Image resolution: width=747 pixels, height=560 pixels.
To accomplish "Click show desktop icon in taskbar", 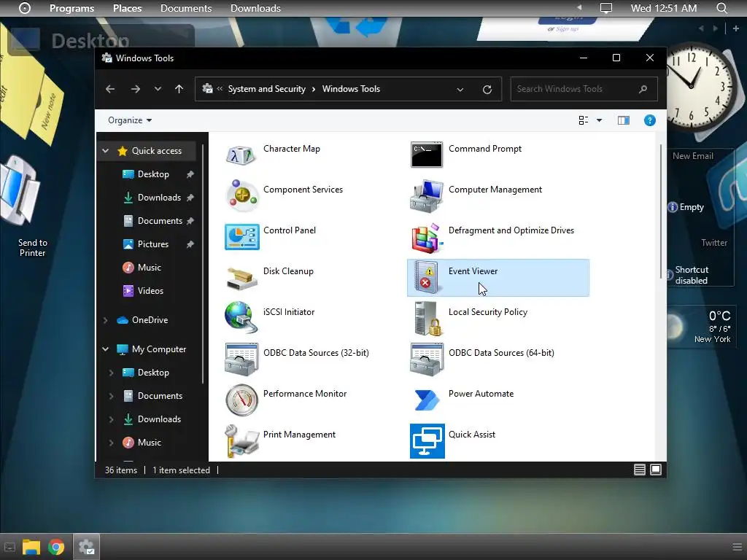I will (9, 547).
